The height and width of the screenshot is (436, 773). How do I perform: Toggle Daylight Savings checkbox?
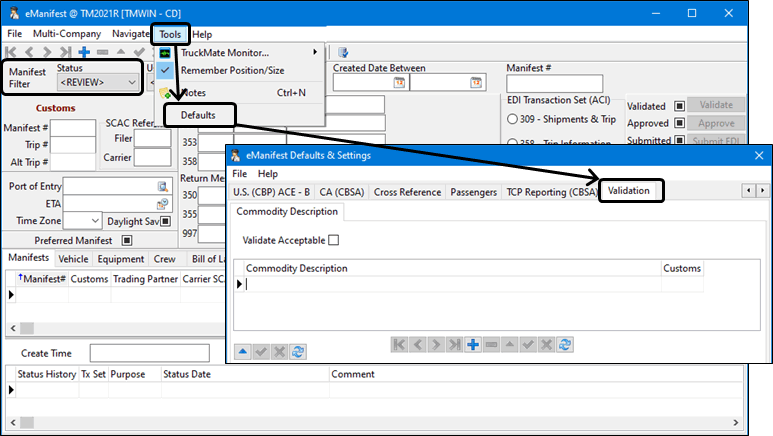coord(166,221)
